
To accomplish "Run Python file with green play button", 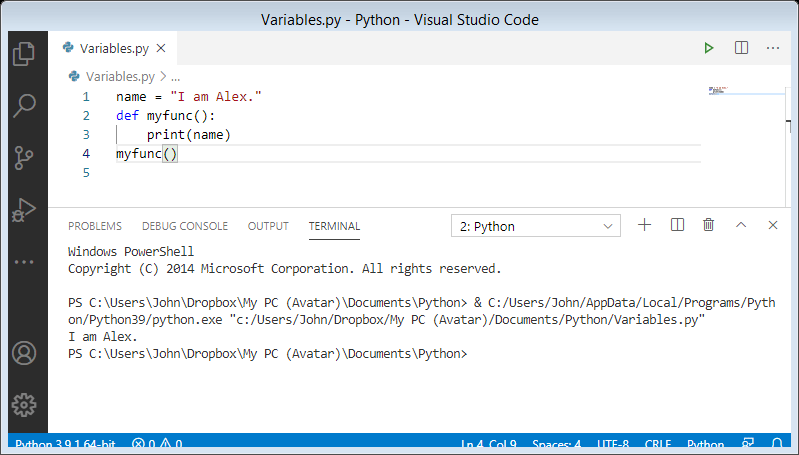I will click(x=709, y=47).
